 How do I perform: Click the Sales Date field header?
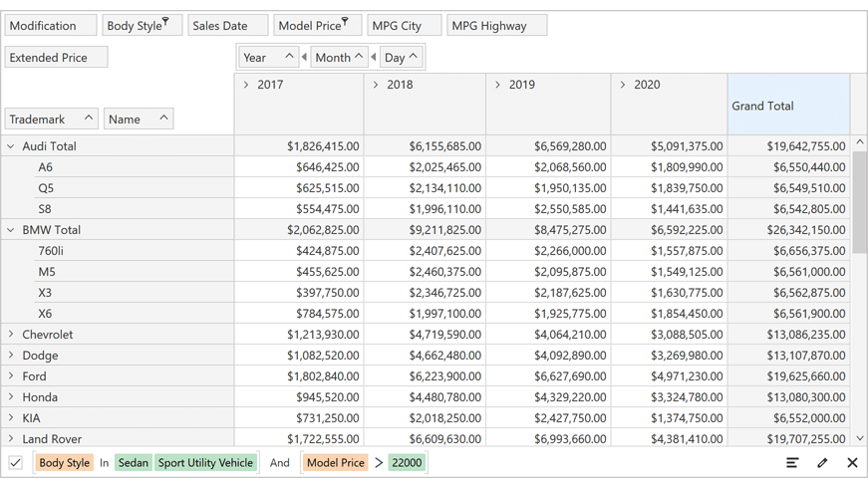click(x=227, y=25)
